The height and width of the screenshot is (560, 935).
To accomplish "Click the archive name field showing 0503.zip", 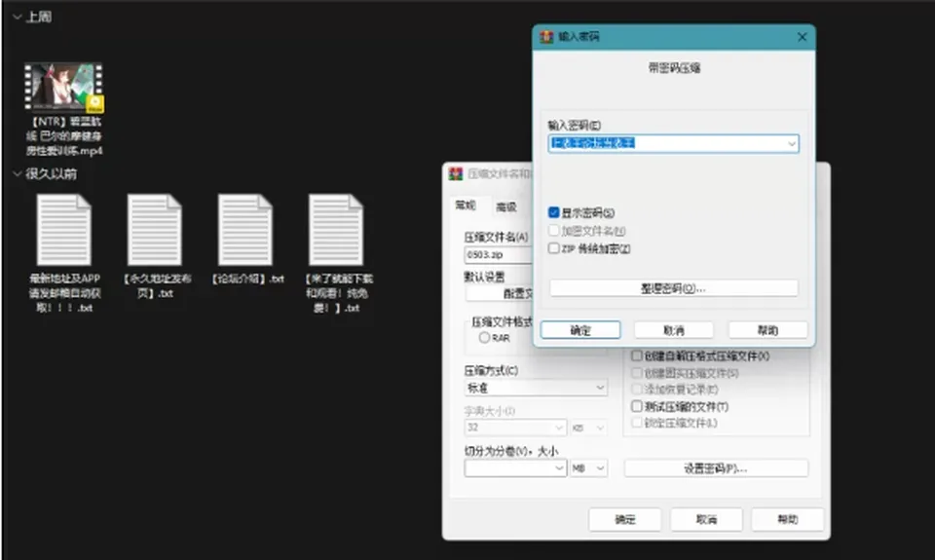I will [499, 254].
